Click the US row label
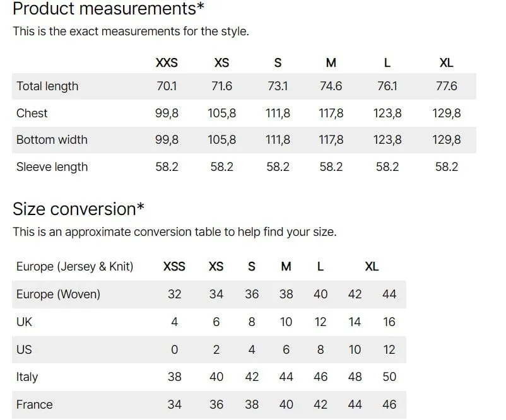This screenshot has height=420, width=506. click(24, 349)
